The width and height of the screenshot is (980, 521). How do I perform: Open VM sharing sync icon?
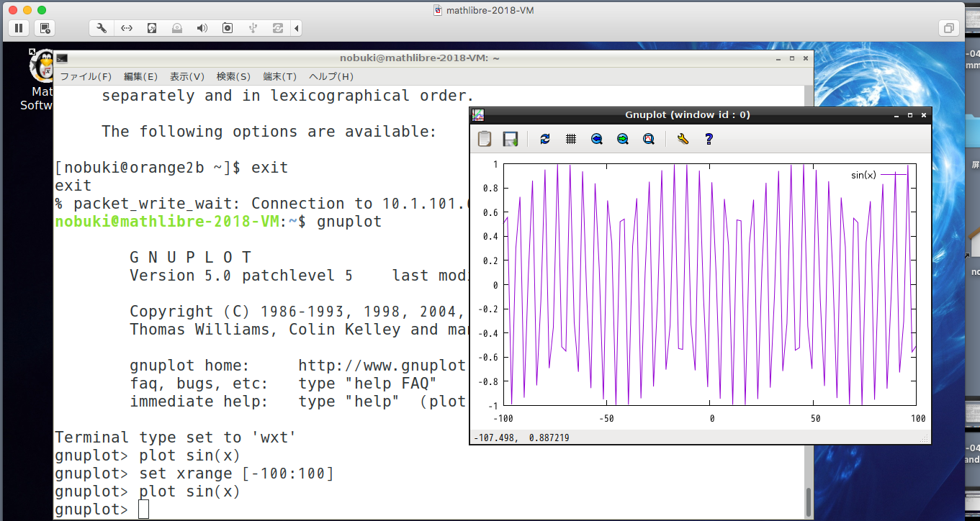coord(278,28)
